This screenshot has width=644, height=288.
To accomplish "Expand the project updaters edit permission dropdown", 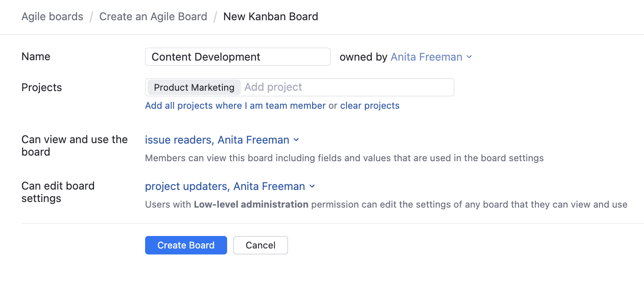I will coord(225,187).
